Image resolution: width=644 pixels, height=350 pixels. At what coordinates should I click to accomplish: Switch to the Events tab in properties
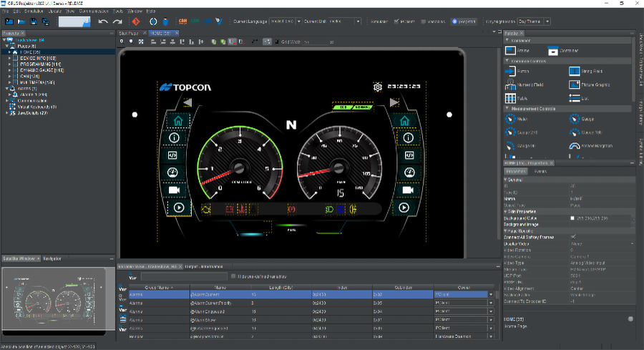coord(540,171)
